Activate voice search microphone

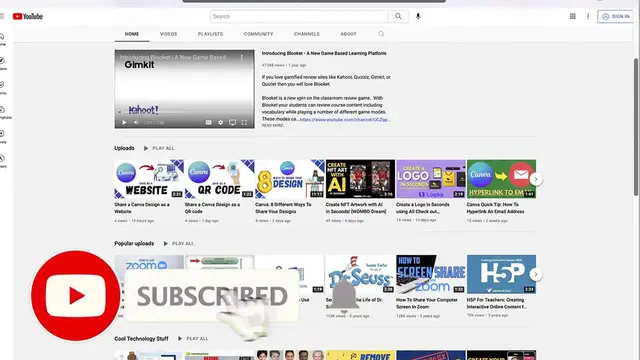418,16
